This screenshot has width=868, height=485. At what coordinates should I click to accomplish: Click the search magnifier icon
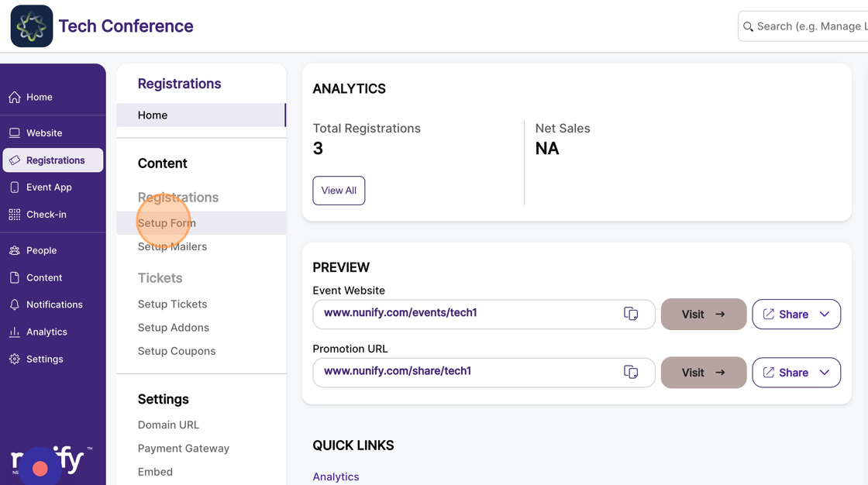point(748,26)
